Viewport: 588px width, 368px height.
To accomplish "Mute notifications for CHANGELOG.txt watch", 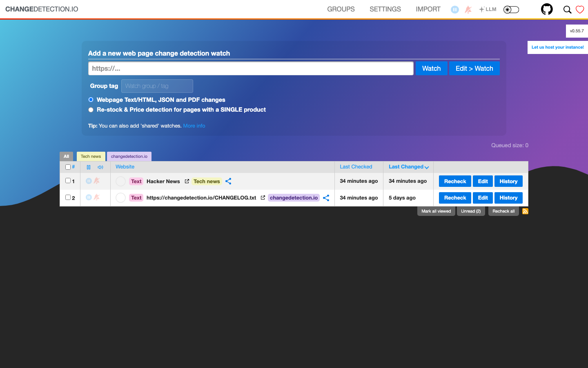I will click(97, 197).
